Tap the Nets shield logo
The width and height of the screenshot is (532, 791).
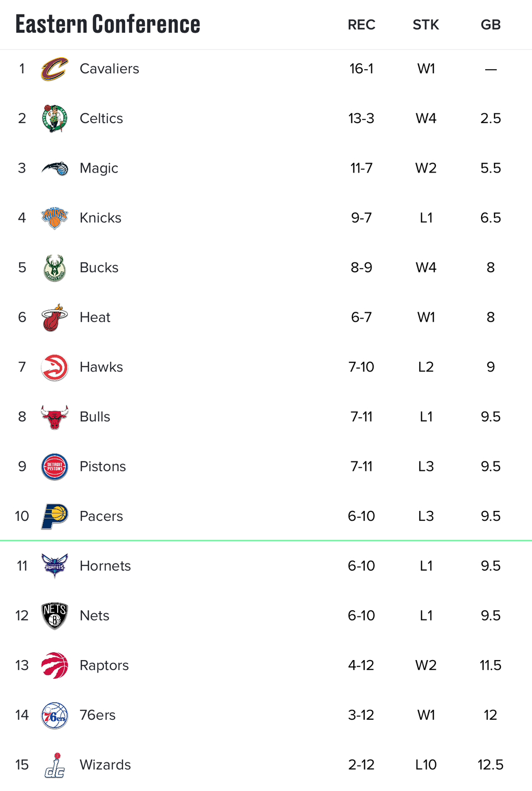pyautogui.click(x=55, y=616)
